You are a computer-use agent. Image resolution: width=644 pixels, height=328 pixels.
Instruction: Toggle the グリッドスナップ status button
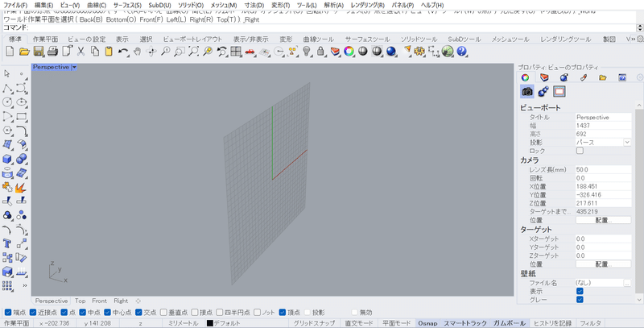click(314, 323)
